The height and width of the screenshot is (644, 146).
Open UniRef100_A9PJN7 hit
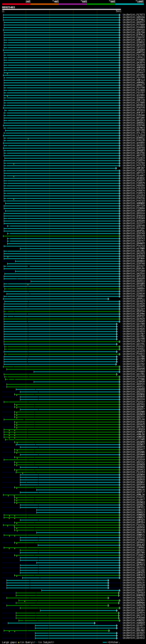click(133, 168)
